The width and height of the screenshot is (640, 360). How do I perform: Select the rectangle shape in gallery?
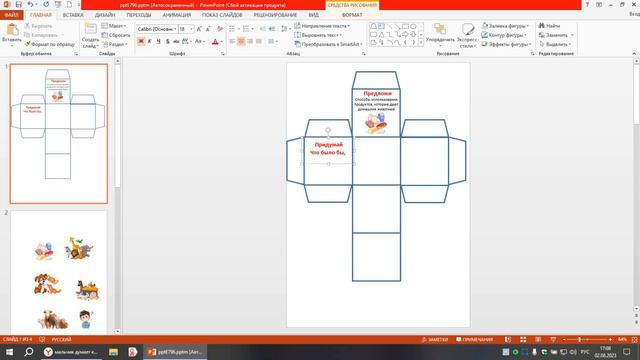tap(405, 27)
